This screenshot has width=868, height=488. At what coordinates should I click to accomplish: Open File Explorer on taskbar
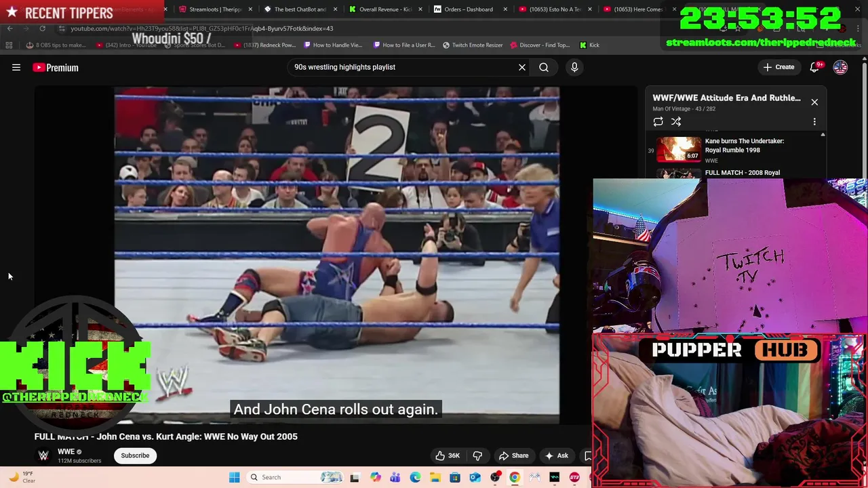coord(435,477)
